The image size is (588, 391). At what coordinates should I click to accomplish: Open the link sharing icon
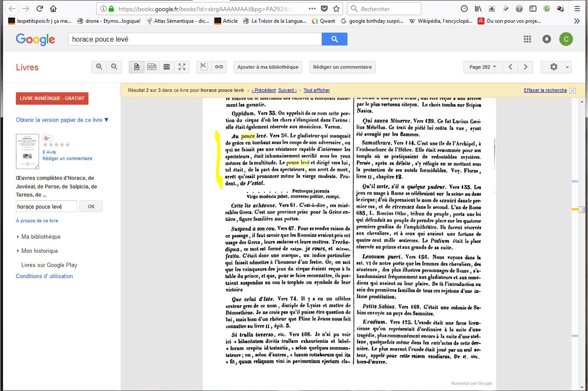point(219,67)
